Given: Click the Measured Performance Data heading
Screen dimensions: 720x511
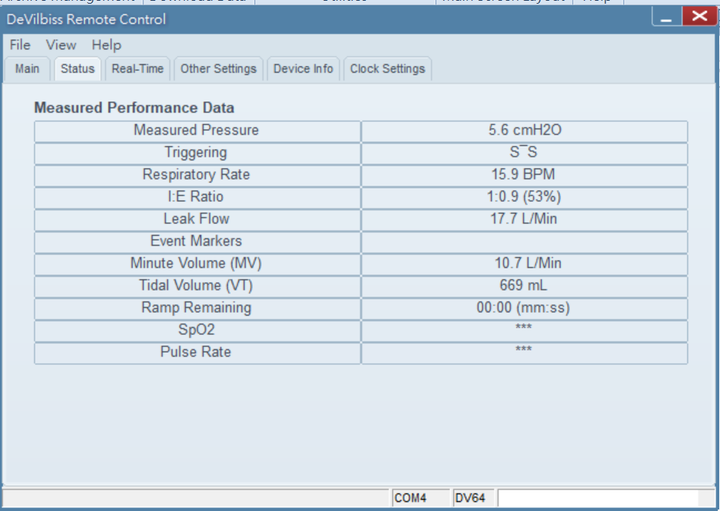Looking at the screenshot, I should [134, 108].
